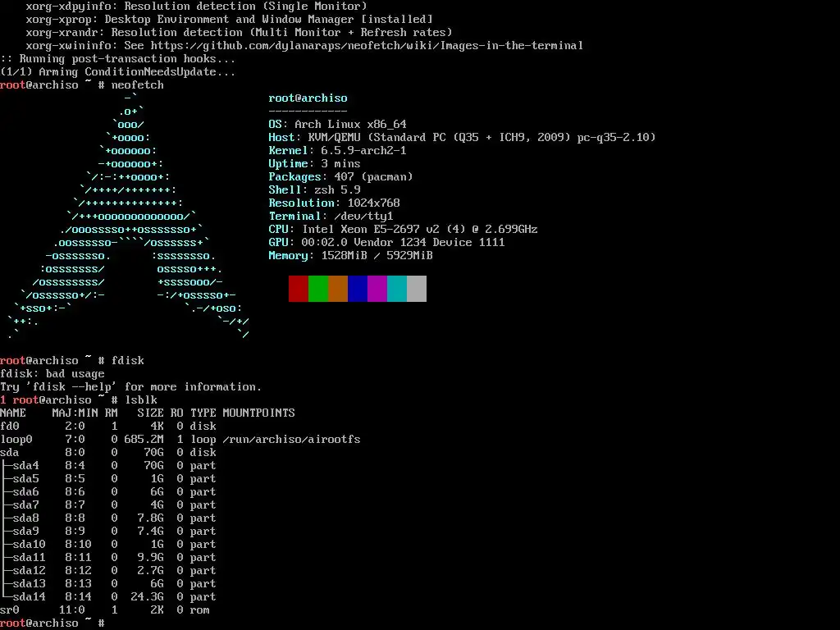Click the NAME column header in lsblk
Viewport: 840px width, 630px height.
[13, 413]
